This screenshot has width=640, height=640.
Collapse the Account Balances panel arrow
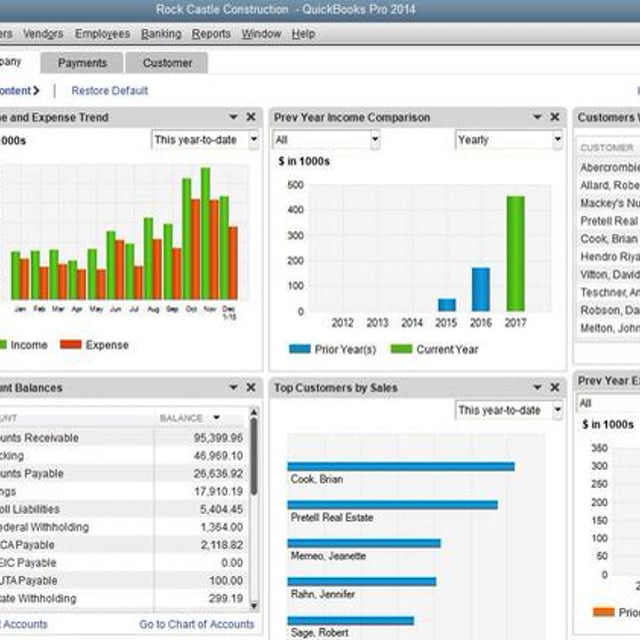[234, 387]
